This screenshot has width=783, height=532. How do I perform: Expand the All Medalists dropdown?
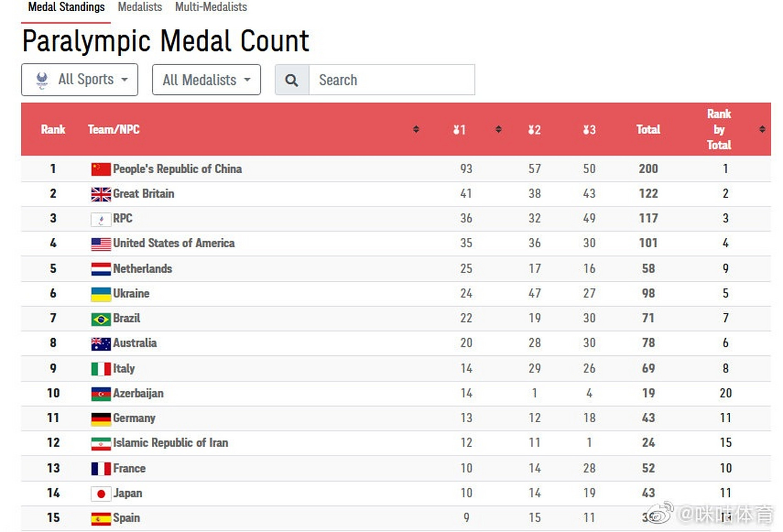pyautogui.click(x=206, y=80)
